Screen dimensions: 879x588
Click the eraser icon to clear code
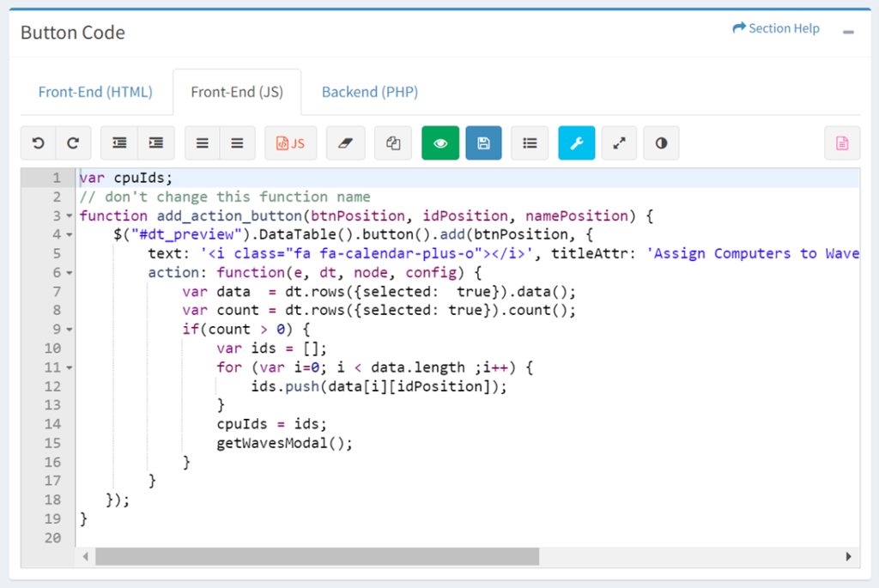pos(346,143)
